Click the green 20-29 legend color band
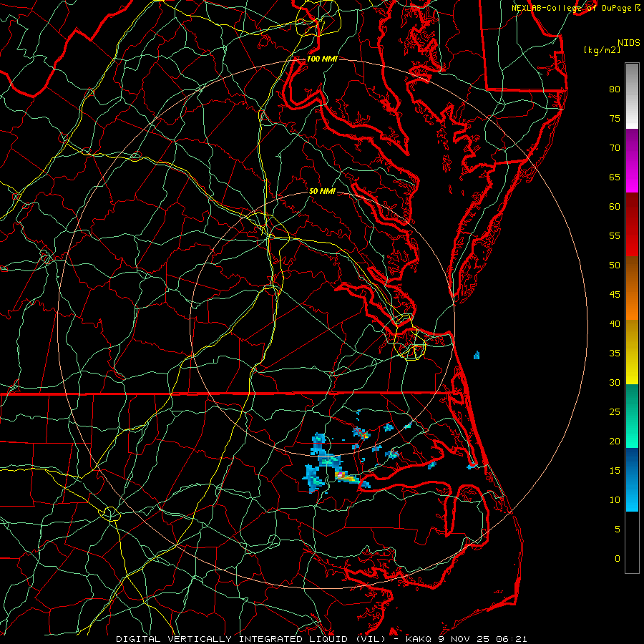Screen dimensions: 644x644 tap(632, 416)
